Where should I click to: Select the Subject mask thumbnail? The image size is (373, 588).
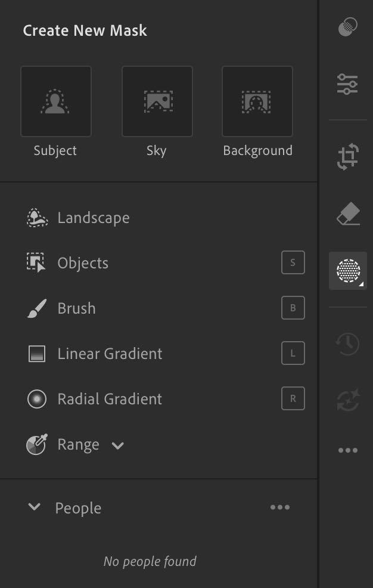pyautogui.click(x=56, y=101)
